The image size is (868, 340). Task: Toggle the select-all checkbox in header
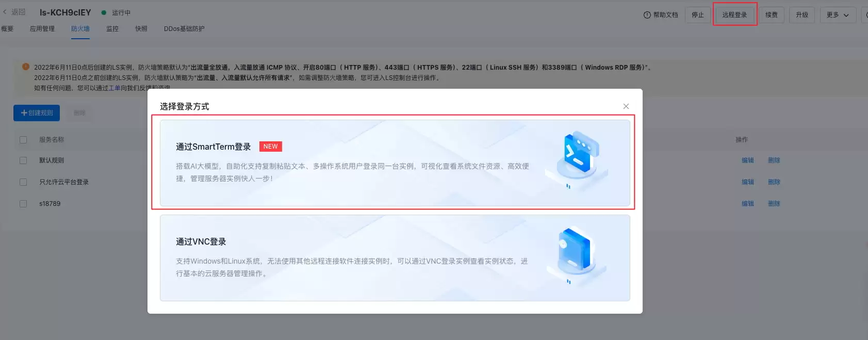coord(23,140)
